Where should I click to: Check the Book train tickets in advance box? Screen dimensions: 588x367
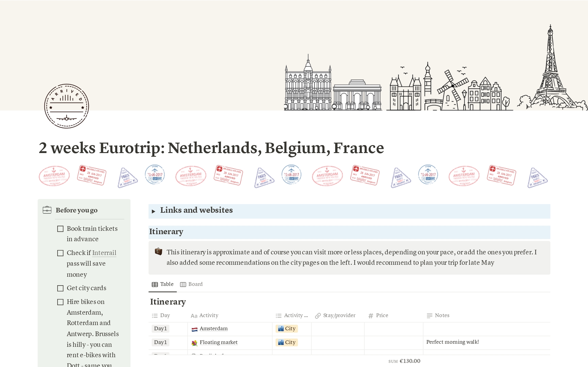[61, 228]
